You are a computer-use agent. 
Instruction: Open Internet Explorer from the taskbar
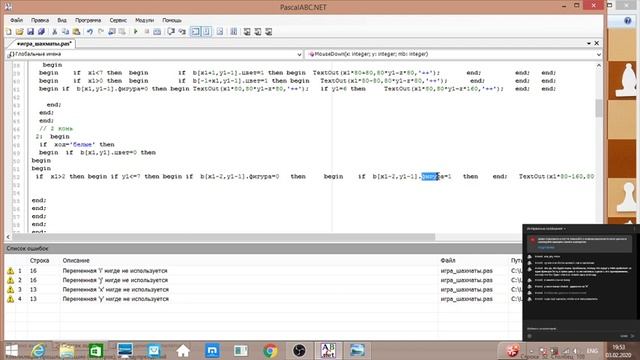(x=39, y=351)
